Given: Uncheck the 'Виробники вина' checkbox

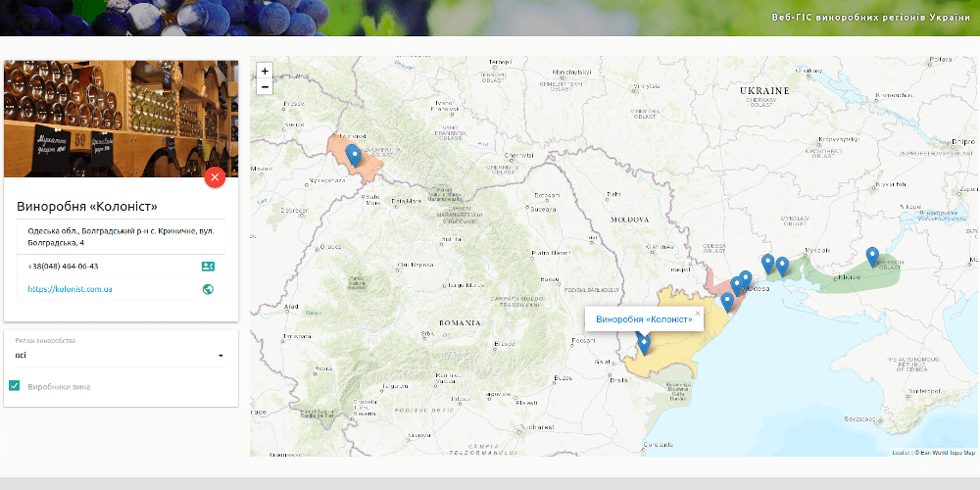Looking at the screenshot, I should [x=15, y=385].
